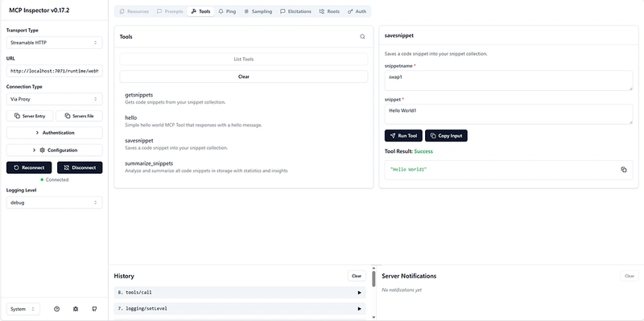Open the debug bug icon in the sidebar footer
Image resolution: width=644 pixels, height=321 pixels.
point(76,309)
